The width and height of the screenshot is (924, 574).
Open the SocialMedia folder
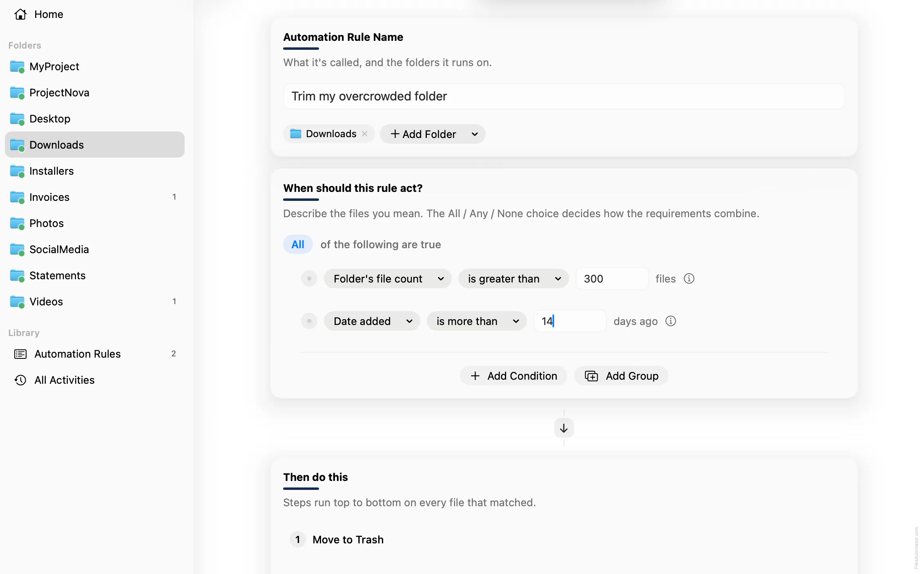[95, 249]
